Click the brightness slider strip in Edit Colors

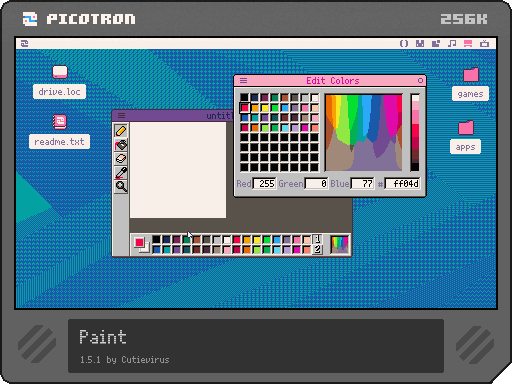pos(415,133)
